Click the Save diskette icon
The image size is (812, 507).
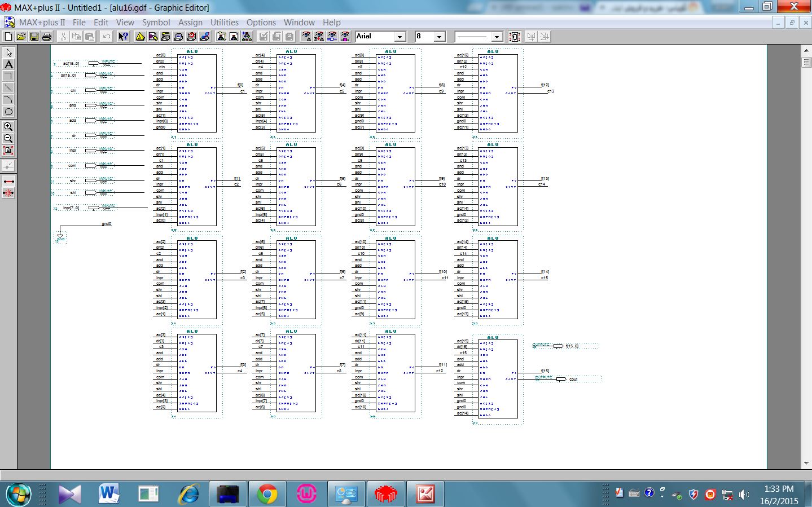(34, 37)
